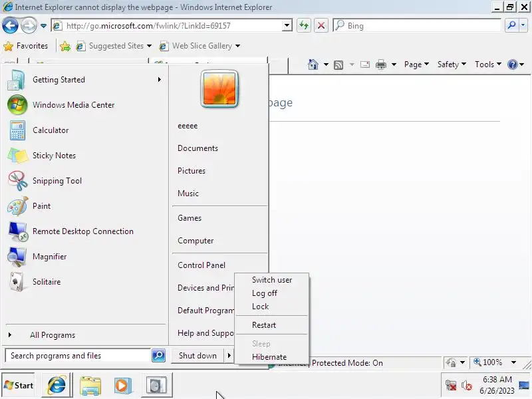This screenshot has height=399, width=532.
Task: Click the network tray icon
Action: click(x=451, y=386)
